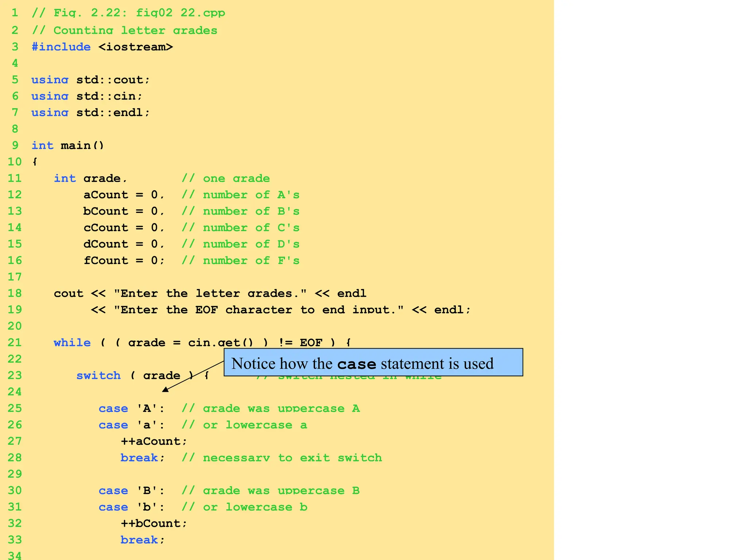Click '++aCount;' on line 27
The height and width of the screenshot is (560, 747).
(154, 441)
